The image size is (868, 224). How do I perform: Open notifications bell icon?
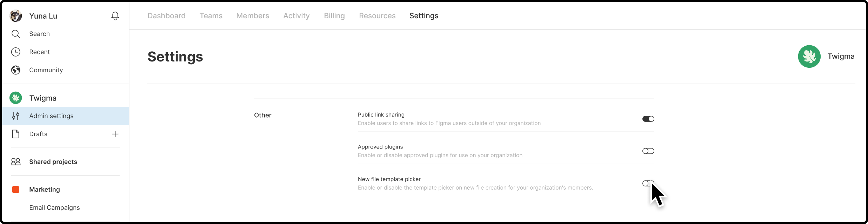pyautogui.click(x=115, y=16)
